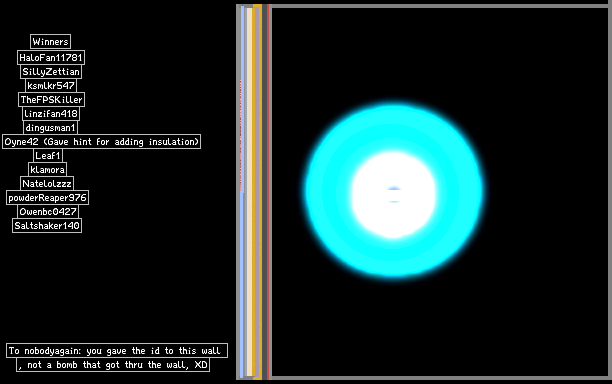Select the powderReaper976 sign
This screenshot has width=612, height=384.
47,198
